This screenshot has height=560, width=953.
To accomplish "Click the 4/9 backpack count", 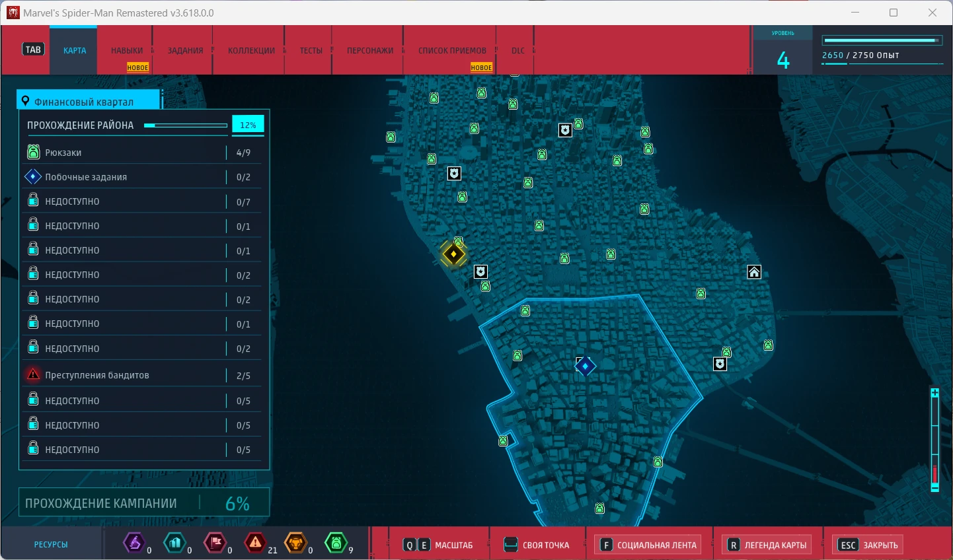I will click(243, 153).
